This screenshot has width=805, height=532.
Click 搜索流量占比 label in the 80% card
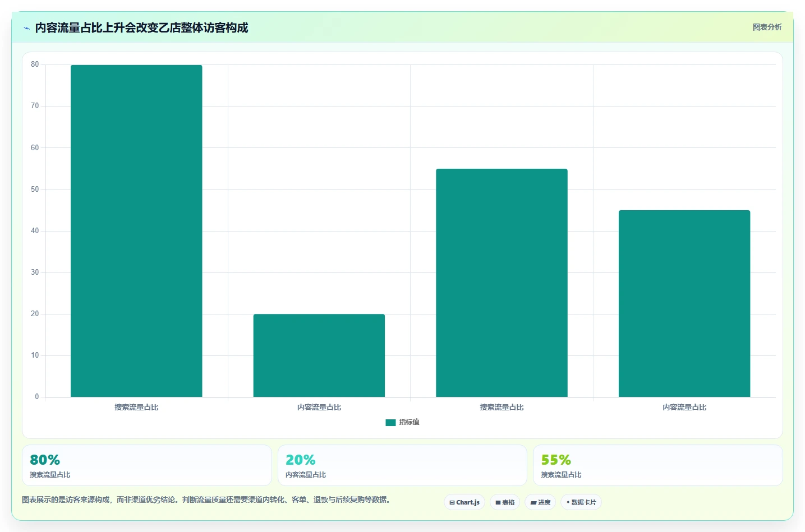(x=50, y=475)
